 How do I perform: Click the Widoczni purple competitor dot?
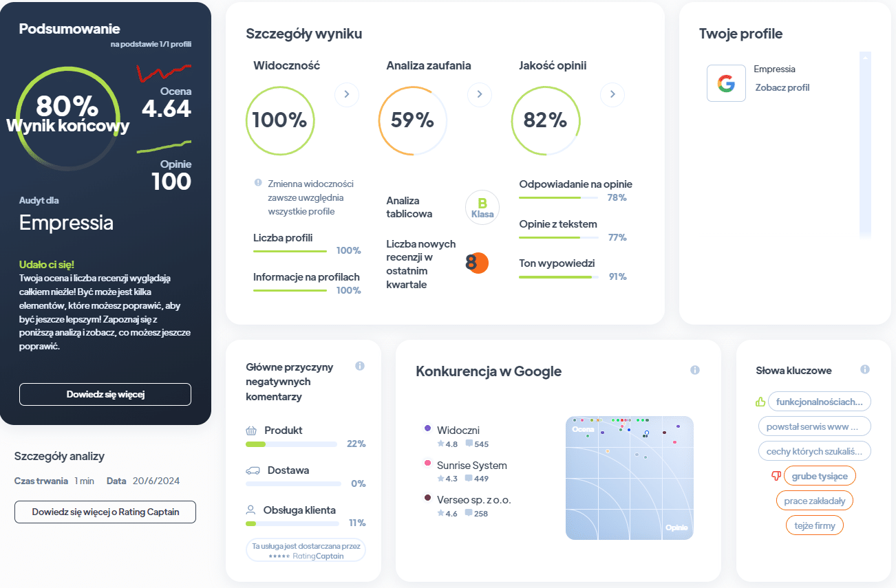coord(427,428)
